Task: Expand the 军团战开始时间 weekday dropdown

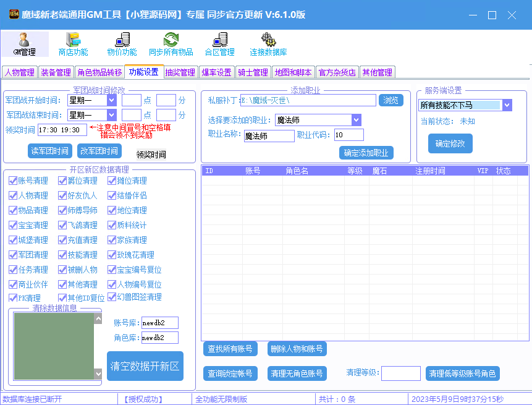Action: [111, 100]
